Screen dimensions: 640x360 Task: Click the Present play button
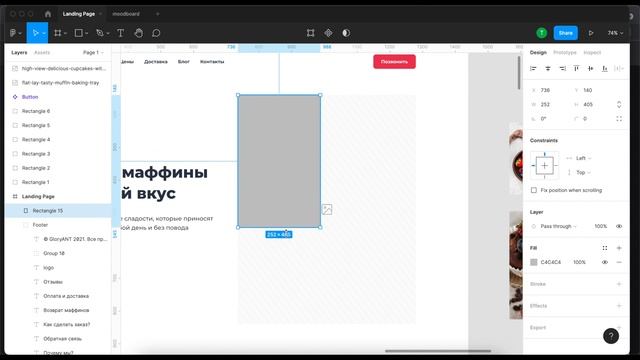tap(591, 33)
